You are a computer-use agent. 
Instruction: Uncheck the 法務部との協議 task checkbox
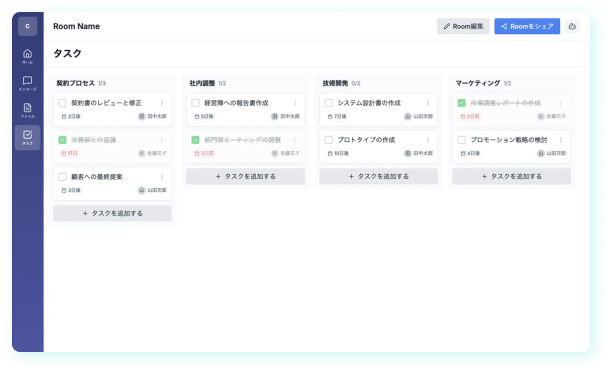[62, 140]
